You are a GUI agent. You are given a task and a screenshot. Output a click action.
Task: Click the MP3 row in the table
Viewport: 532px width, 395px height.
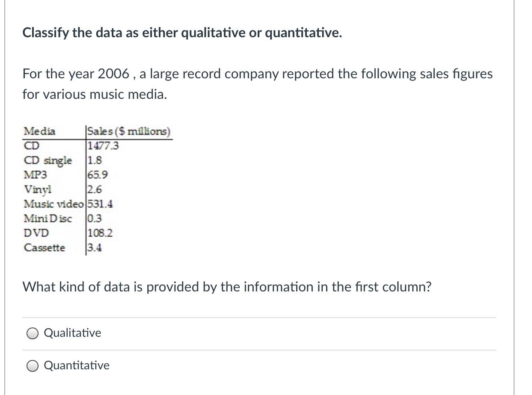point(36,175)
